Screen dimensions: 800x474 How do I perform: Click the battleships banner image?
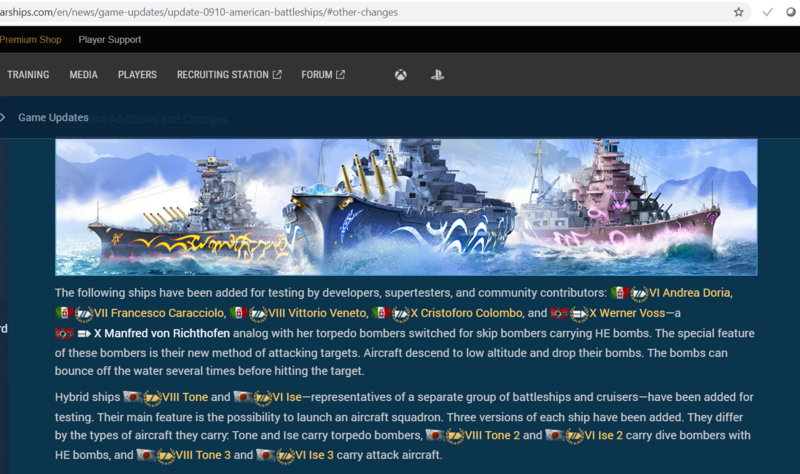tap(406, 207)
